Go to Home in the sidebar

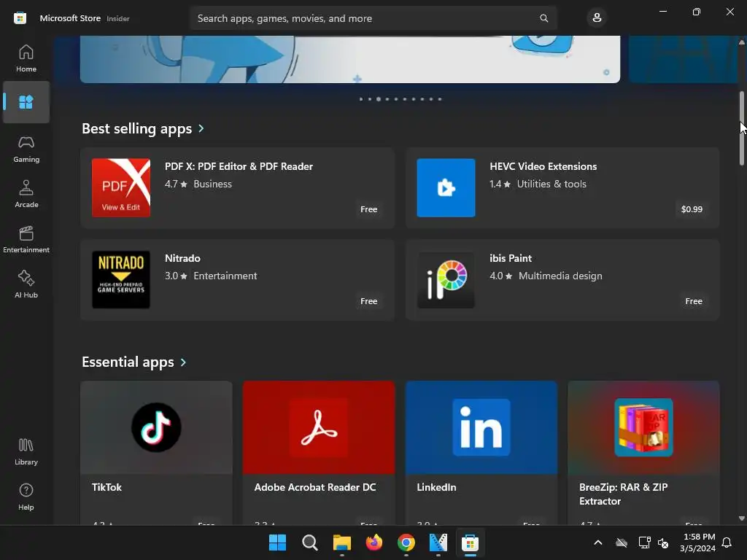(x=26, y=58)
